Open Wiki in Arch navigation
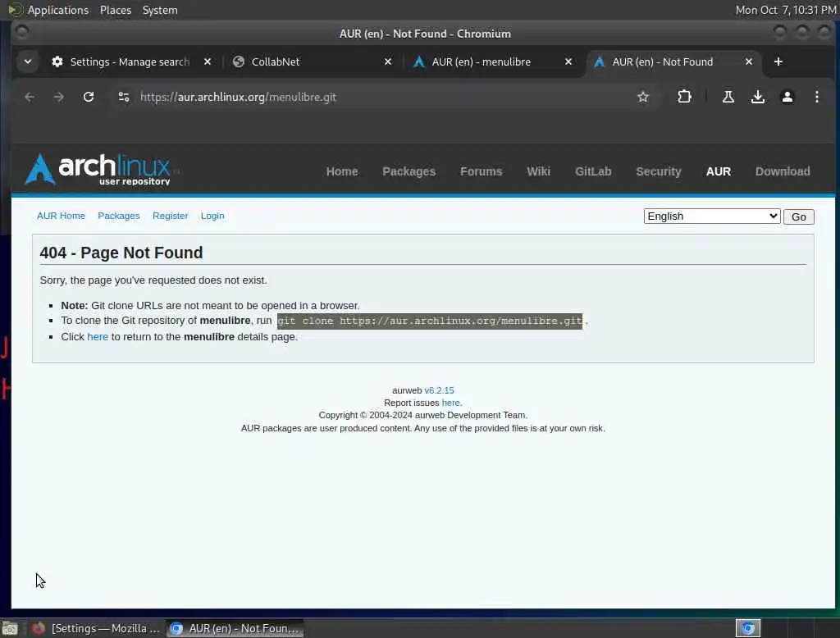 (x=538, y=171)
